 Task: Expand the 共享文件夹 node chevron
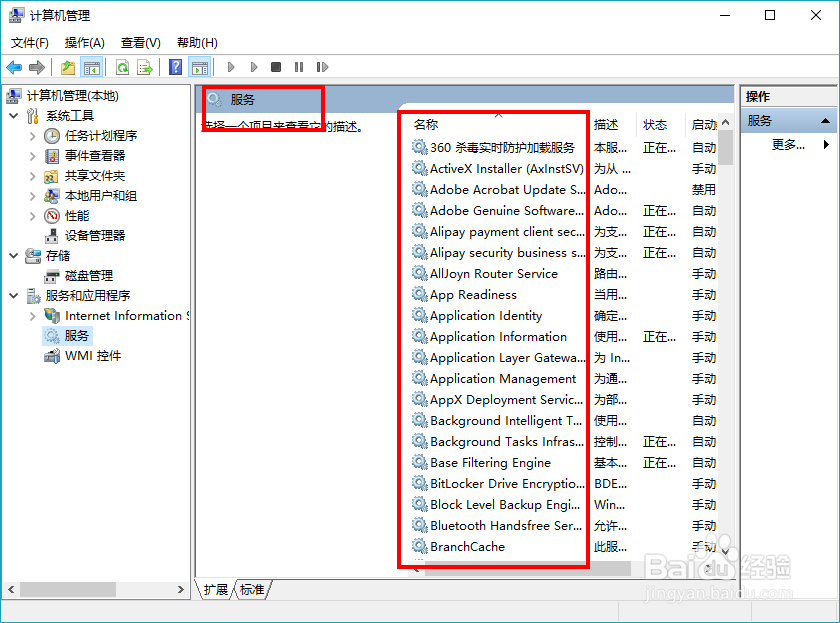coord(33,176)
